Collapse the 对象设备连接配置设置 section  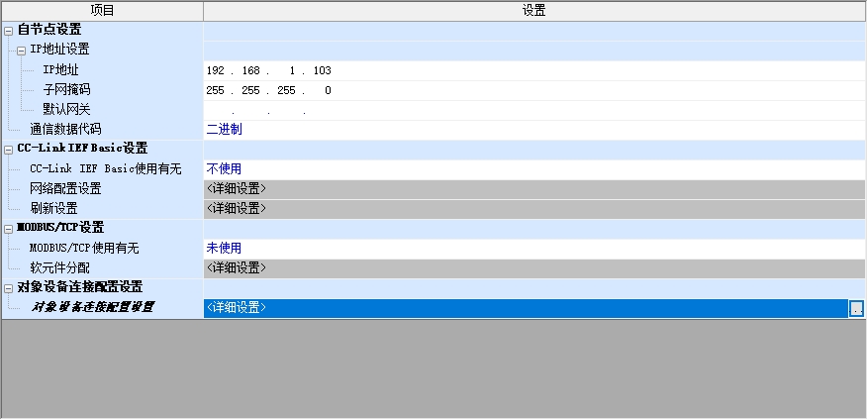point(9,288)
